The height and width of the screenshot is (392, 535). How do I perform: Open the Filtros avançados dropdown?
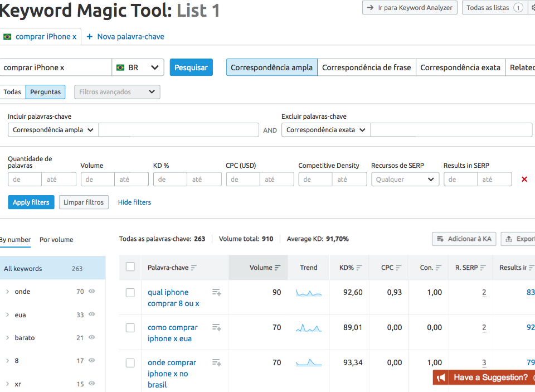coord(117,92)
